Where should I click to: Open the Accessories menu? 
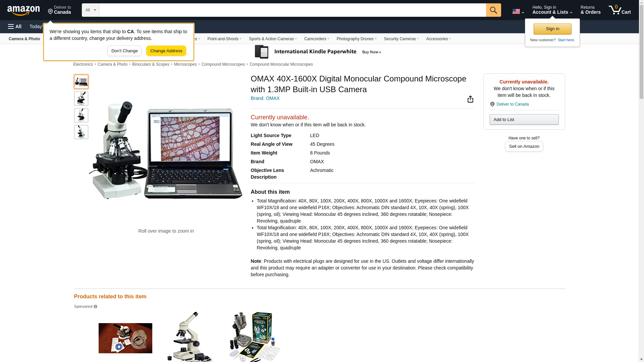[438, 39]
